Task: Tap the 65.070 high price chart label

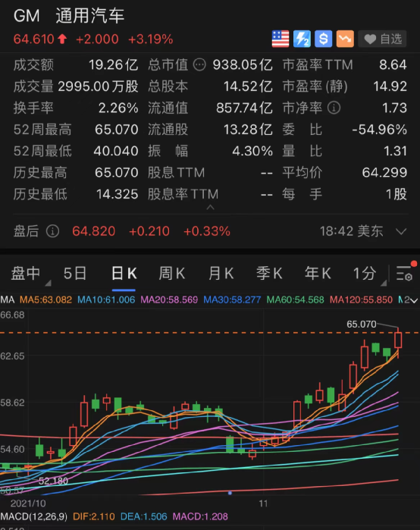Action: click(x=361, y=325)
